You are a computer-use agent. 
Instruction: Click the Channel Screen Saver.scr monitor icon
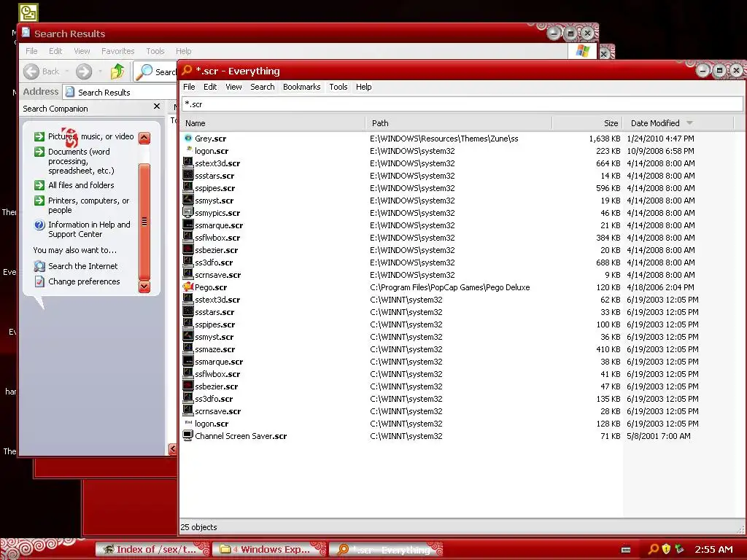point(188,436)
